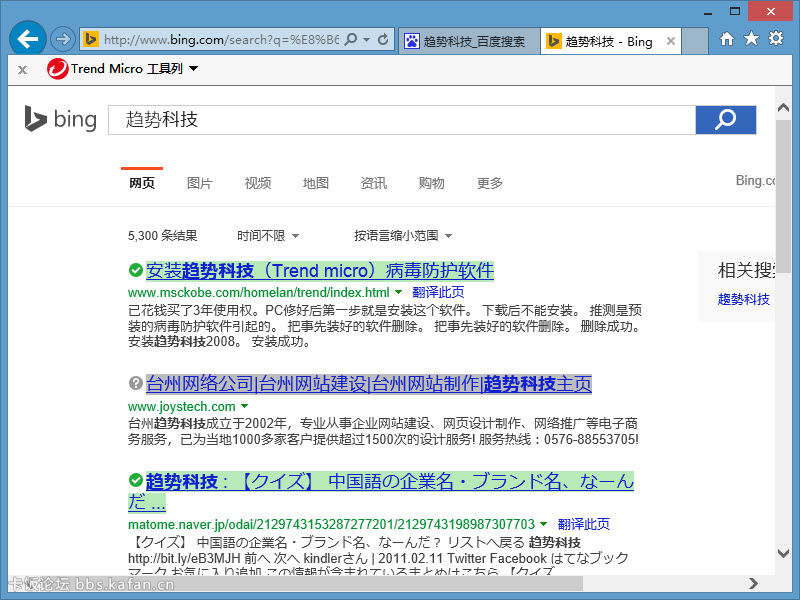The height and width of the screenshot is (600, 800).
Task: Click the vertical scrollbar thumb
Action: point(783,196)
